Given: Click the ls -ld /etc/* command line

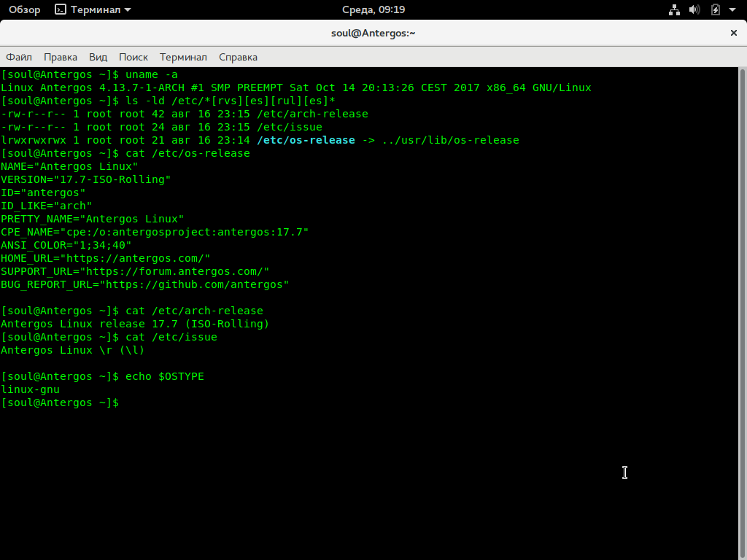Looking at the screenshot, I should pos(168,101).
